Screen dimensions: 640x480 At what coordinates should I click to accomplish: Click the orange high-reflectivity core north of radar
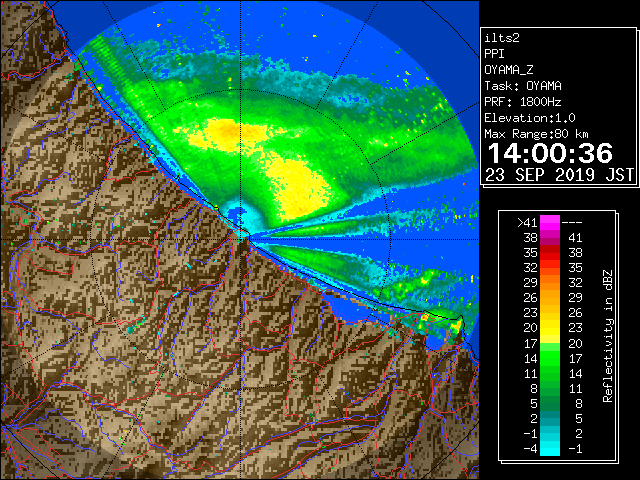(229, 133)
